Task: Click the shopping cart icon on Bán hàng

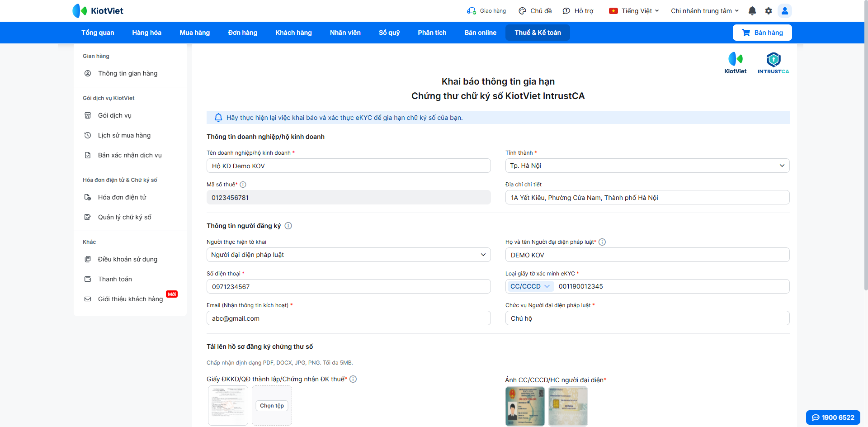Action: pos(746,33)
